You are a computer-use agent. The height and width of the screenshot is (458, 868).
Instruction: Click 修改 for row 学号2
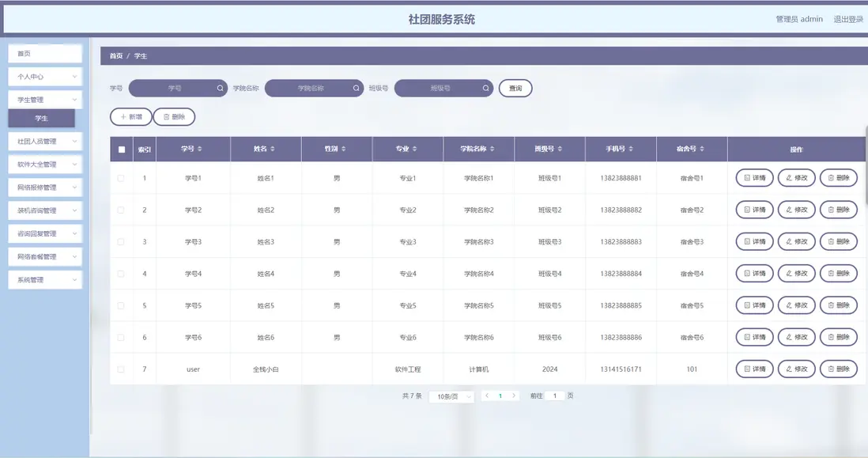pos(797,210)
